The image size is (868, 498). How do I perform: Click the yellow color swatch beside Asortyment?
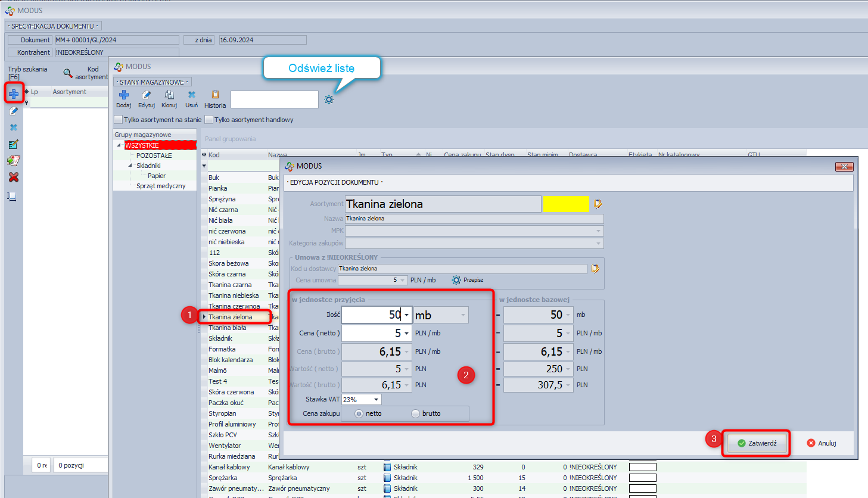[565, 204]
